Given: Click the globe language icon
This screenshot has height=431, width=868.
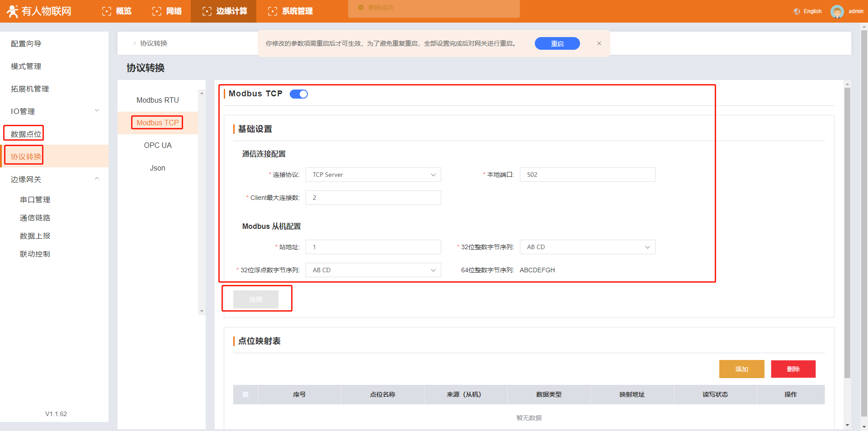Looking at the screenshot, I should (797, 11).
